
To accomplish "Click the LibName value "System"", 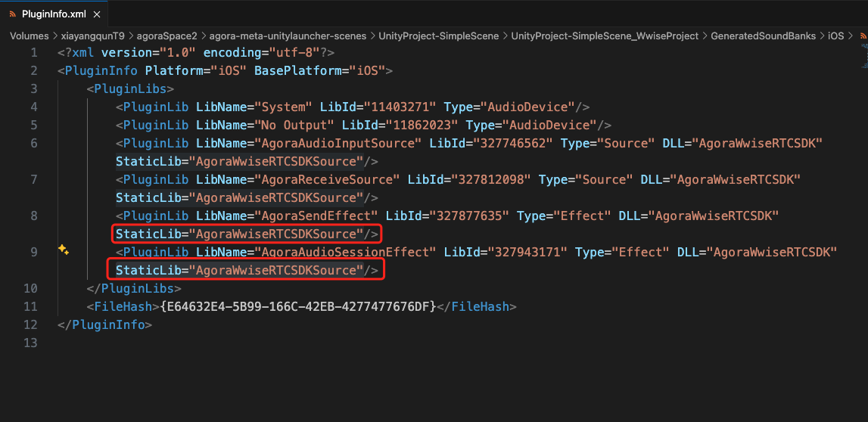I will point(284,107).
